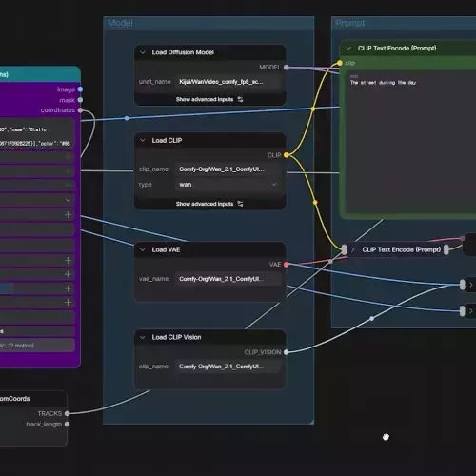
Task: Click link midpoint dot near CLIP_VISION wire
Action: [371, 318]
